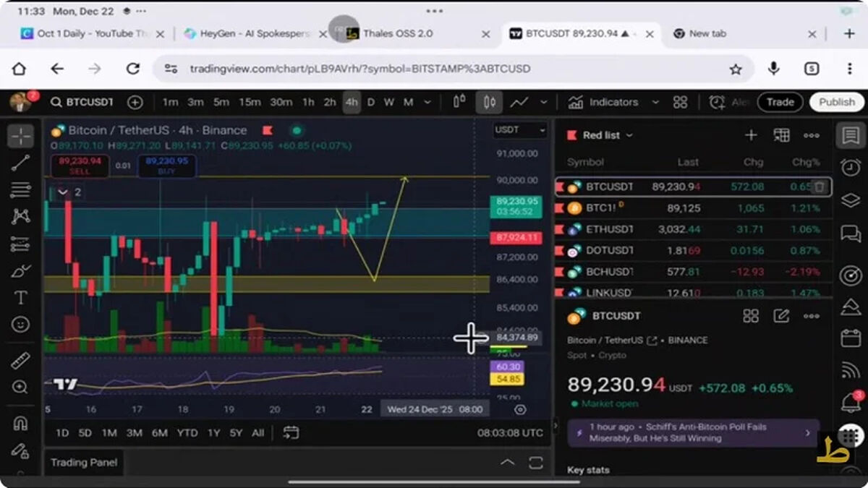Open the target ideas icon in sidebar

click(851, 275)
